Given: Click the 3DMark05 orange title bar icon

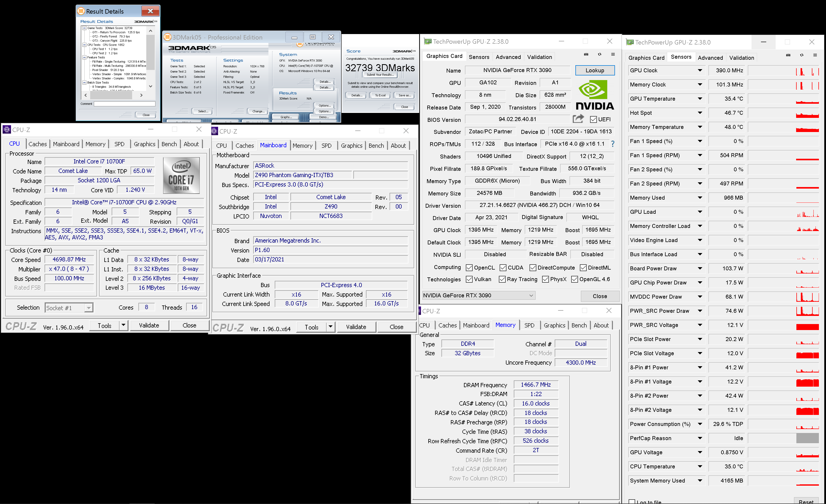Looking at the screenshot, I should (167, 37).
